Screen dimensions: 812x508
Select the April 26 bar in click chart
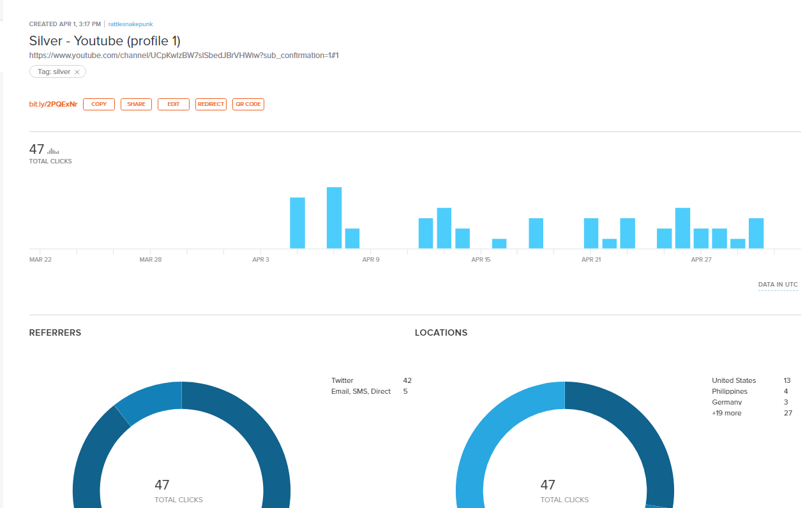point(683,228)
